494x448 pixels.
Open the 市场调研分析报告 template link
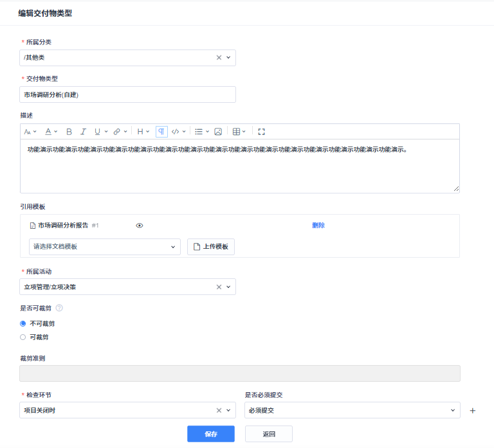coord(63,226)
